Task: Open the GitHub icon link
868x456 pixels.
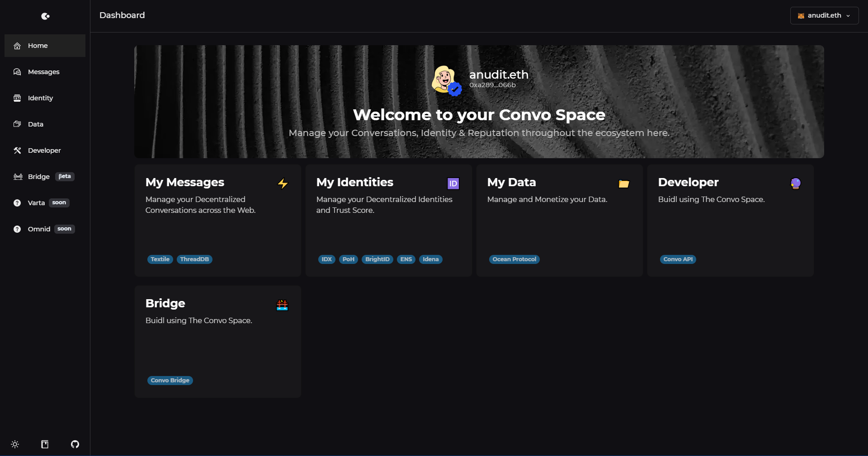Action: tap(75, 444)
